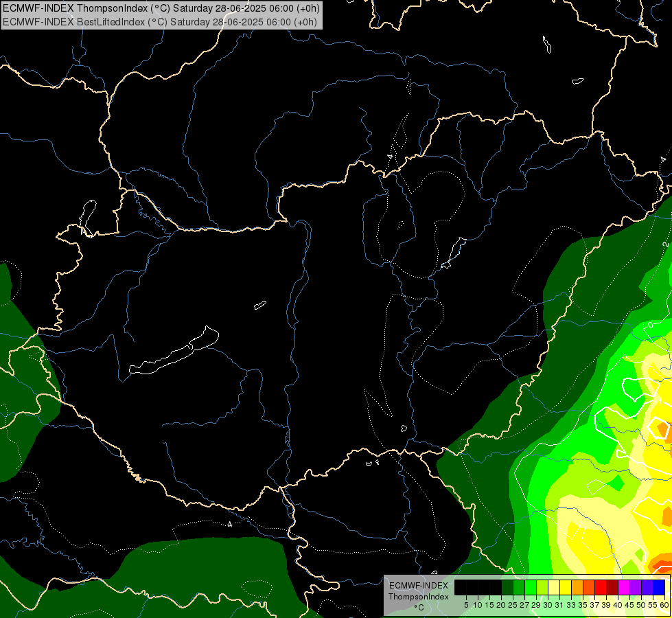Viewport: 672px width, 618px height.
Task: Click the legend tick value 55
Action: 653,605
